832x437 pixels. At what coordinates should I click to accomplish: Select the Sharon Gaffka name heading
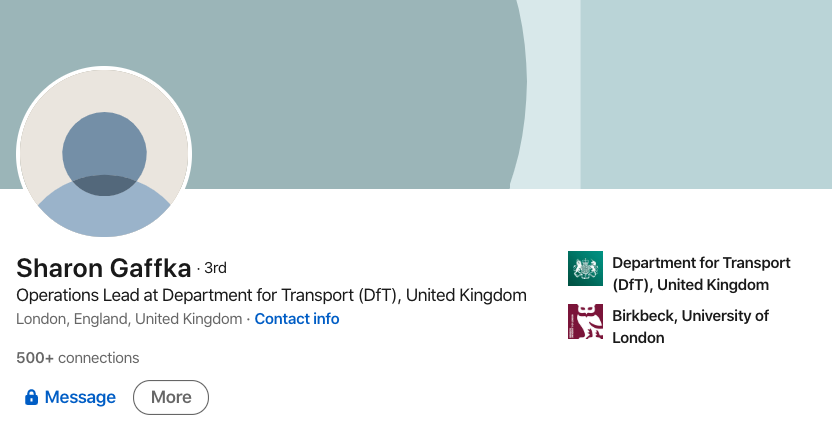tap(103, 268)
